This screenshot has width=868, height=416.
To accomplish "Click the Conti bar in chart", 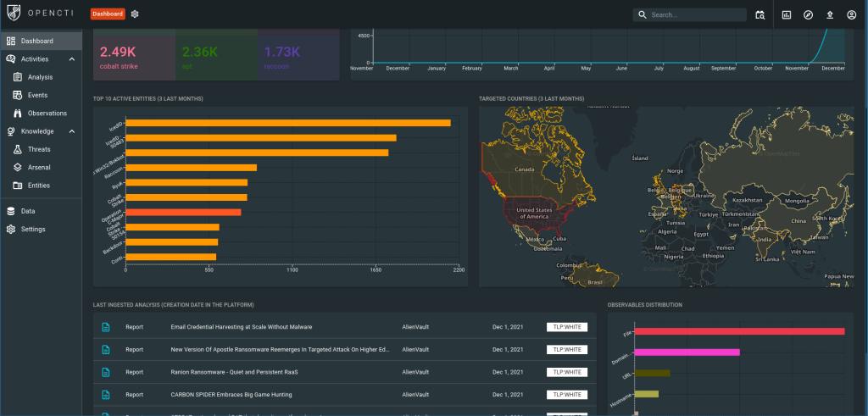I will [x=171, y=257].
